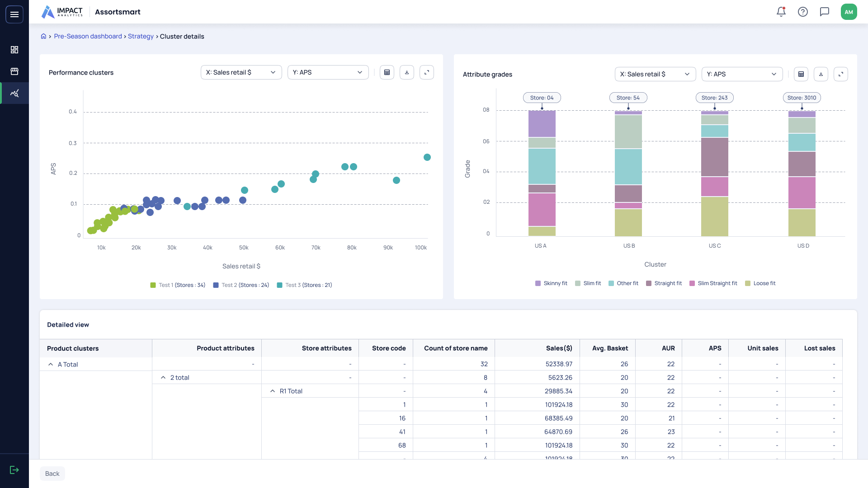This screenshot has width=868, height=488.
Task: Open Performance clusters X: Sales retail $ dropdown
Action: coord(241,72)
